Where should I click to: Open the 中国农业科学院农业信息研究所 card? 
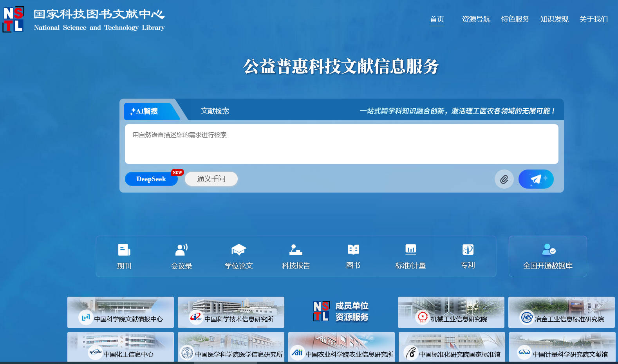[342, 347]
